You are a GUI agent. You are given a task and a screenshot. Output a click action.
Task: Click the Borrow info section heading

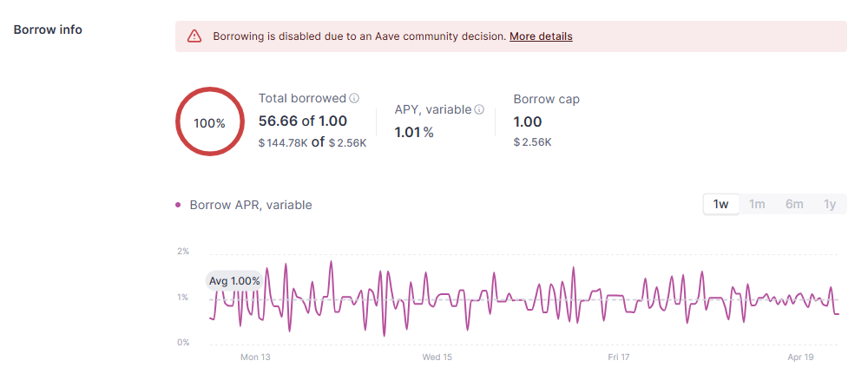coord(49,30)
